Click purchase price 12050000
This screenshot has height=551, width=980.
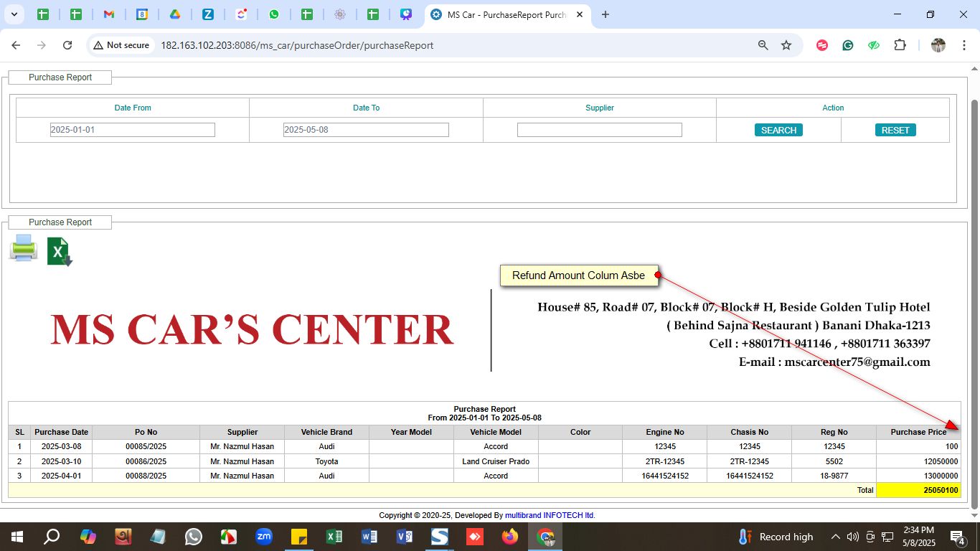918,461
